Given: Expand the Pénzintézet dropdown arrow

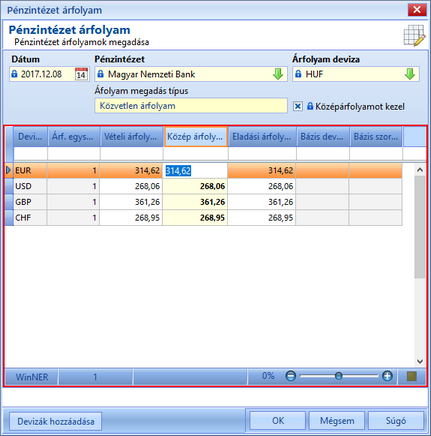Looking at the screenshot, I should point(278,74).
